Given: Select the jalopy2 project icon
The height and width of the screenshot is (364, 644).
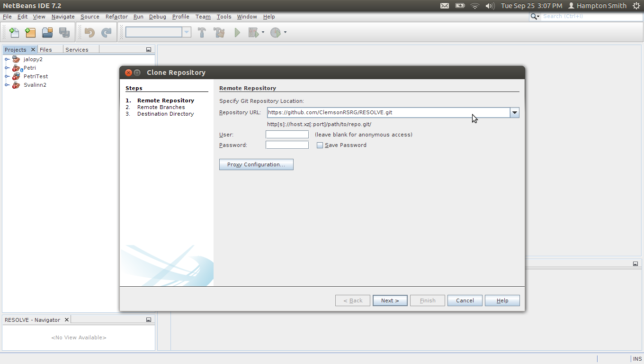Looking at the screenshot, I should pos(16,59).
